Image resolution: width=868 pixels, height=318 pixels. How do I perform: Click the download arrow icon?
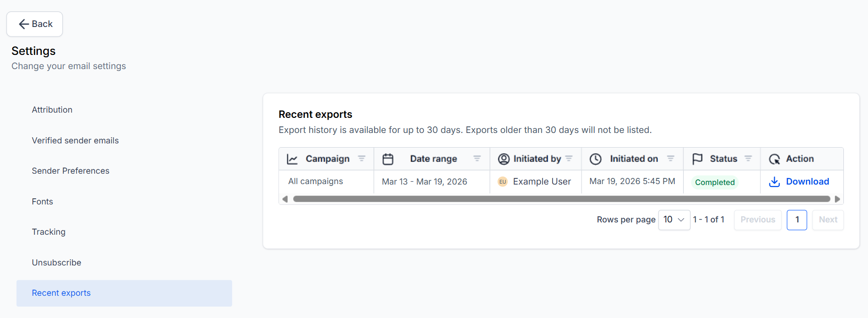774,182
